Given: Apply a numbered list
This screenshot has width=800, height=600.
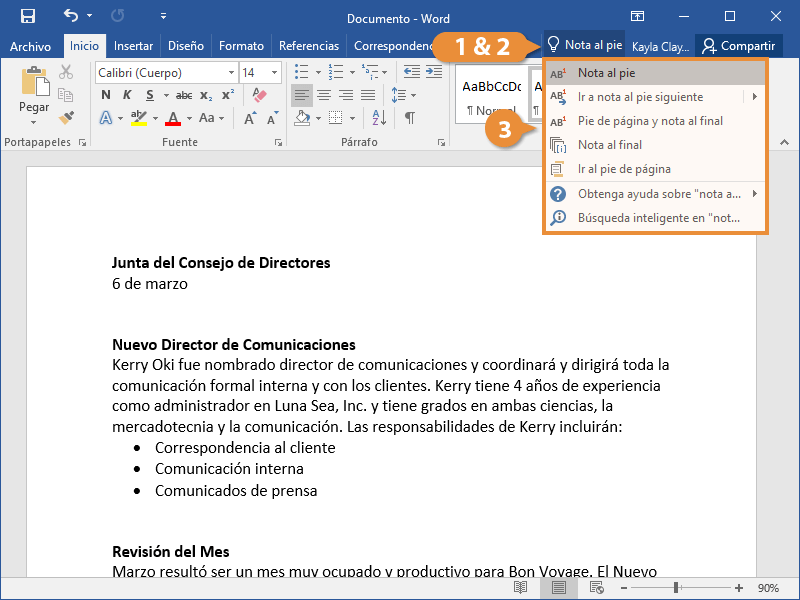Looking at the screenshot, I should point(336,72).
